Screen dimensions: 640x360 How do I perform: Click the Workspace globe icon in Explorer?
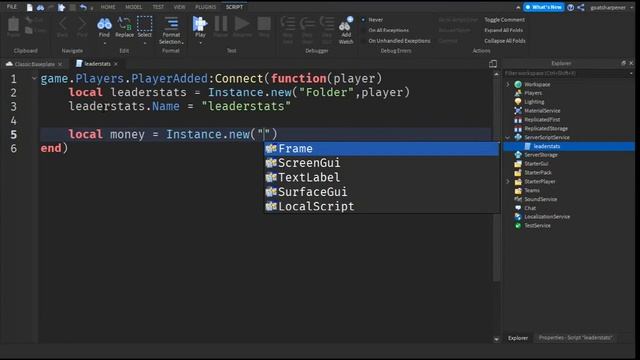pos(518,84)
